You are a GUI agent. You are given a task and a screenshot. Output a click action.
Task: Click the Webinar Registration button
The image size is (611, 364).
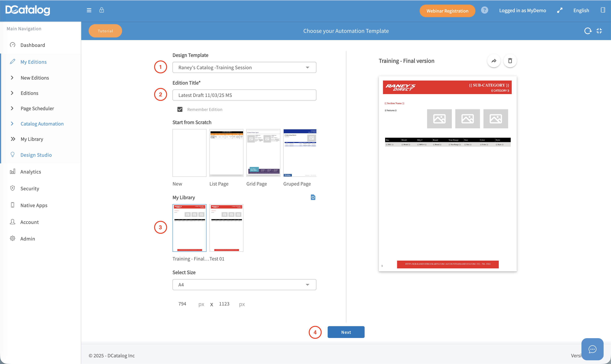click(x=447, y=11)
